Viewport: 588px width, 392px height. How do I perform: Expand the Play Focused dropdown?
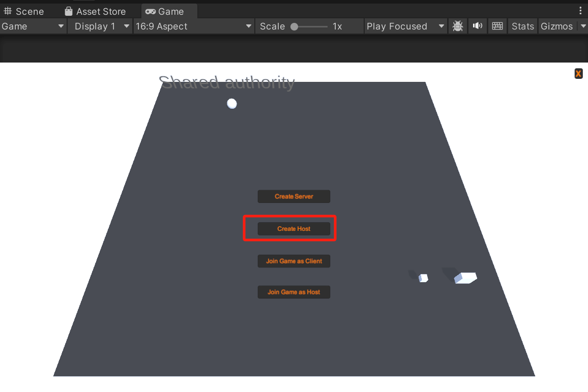point(405,26)
